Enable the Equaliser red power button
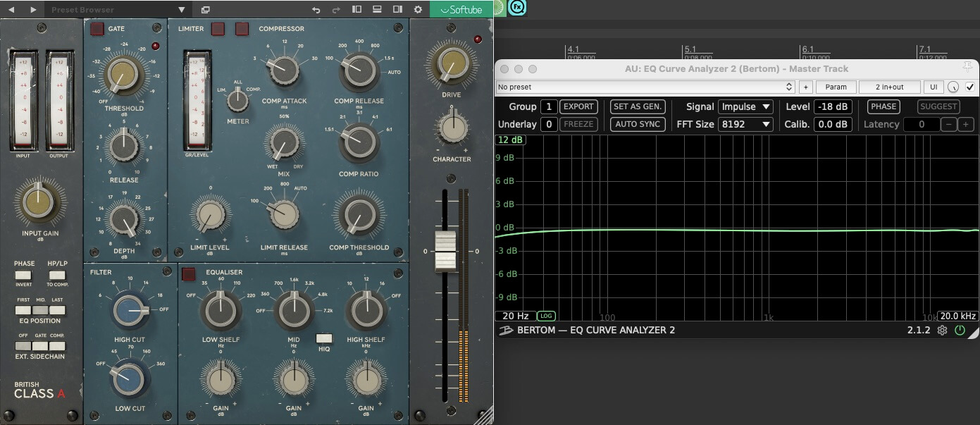Image resolution: width=980 pixels, height=425 pixels. coord(189,274)
